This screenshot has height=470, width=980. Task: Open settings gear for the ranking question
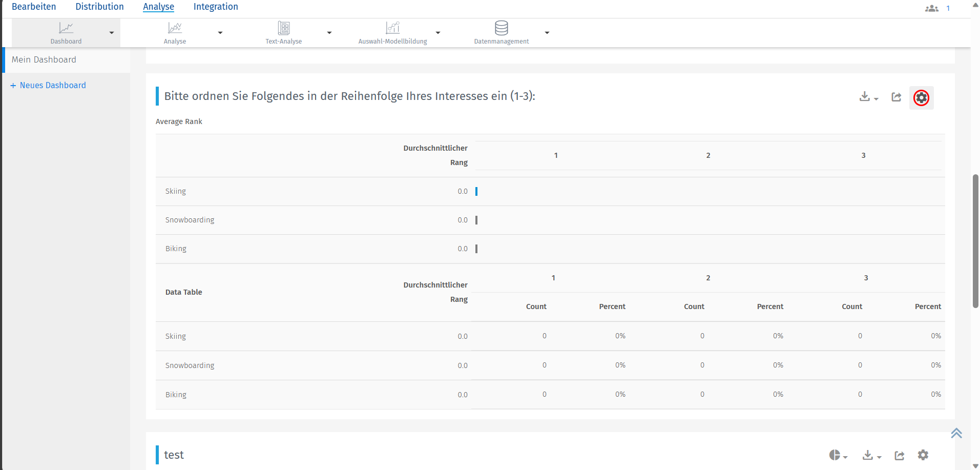921,97
